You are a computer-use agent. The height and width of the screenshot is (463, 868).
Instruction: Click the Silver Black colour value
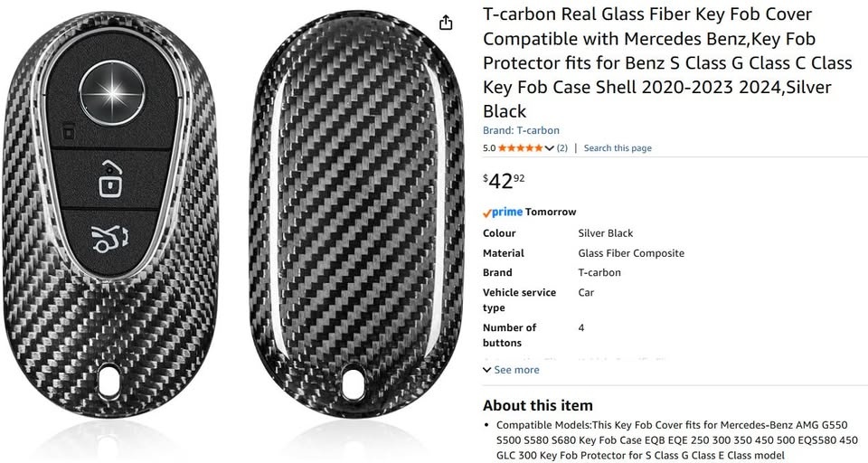click(606, 233)
